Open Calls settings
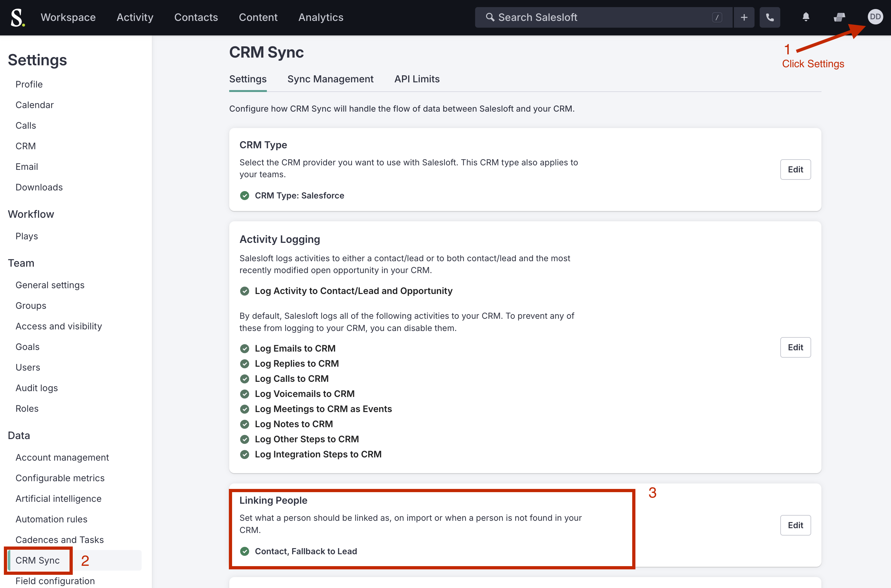 tap(25, 126)
